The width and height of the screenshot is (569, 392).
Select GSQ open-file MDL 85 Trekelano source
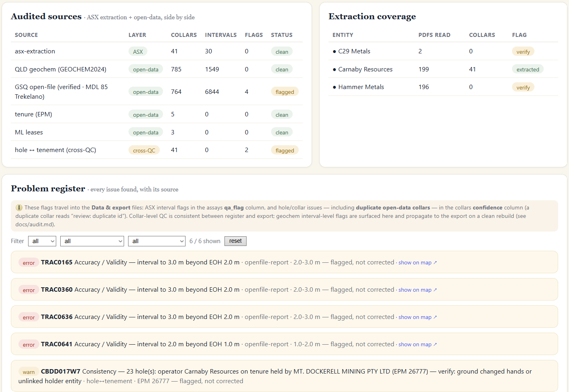point(61,92)
